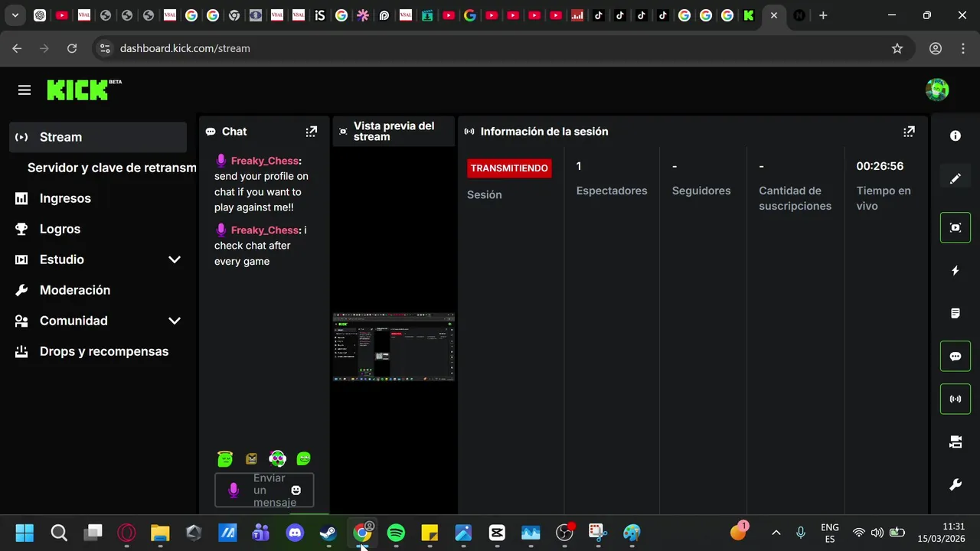Screen dimensions: 980x551
Task: Open the Chrome three-dot menu
Action: [x=963, y=48]
